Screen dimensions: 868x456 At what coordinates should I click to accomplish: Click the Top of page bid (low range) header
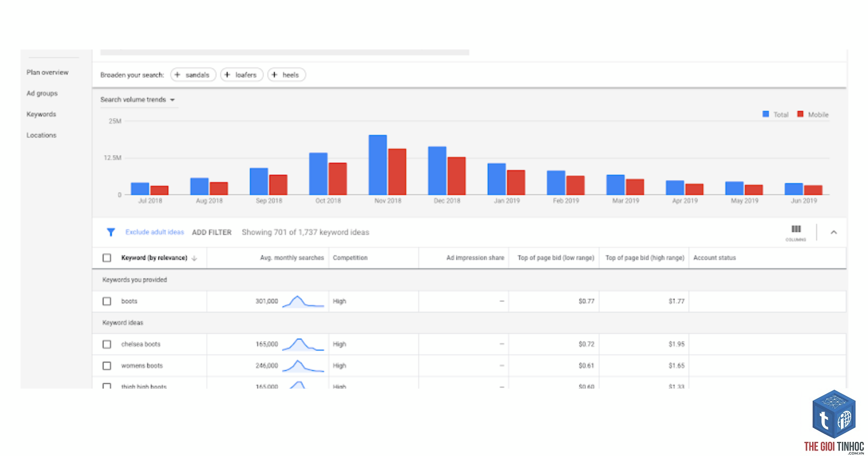(556, 258)
